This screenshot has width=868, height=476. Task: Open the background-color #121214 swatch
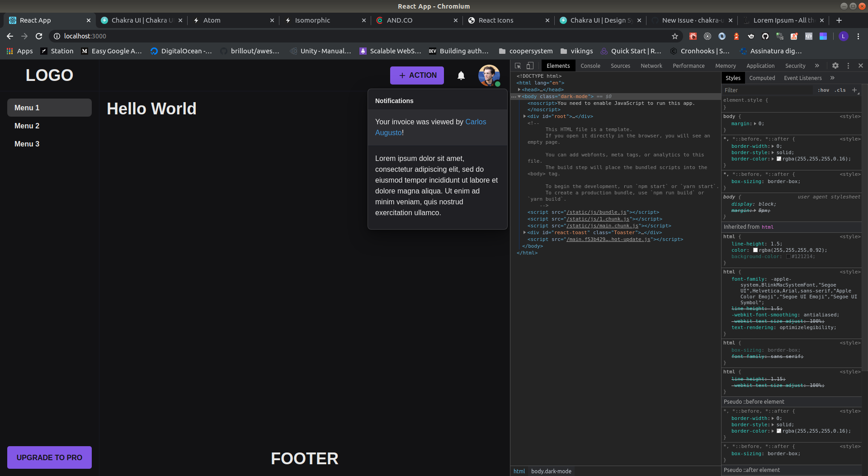tap(788, 256)
